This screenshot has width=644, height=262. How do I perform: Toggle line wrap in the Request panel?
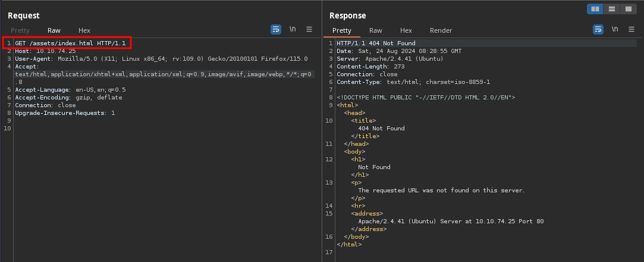pyautogui.click(x=276, y=29)
